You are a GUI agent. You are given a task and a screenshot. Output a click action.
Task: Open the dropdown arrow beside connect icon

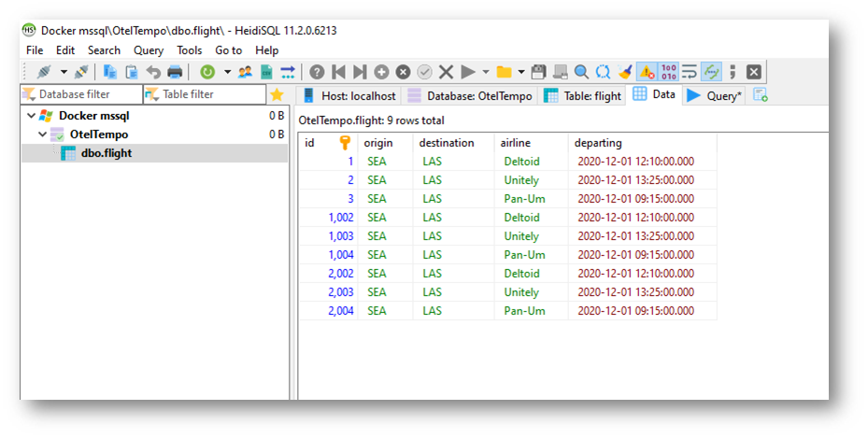point(64,72)
